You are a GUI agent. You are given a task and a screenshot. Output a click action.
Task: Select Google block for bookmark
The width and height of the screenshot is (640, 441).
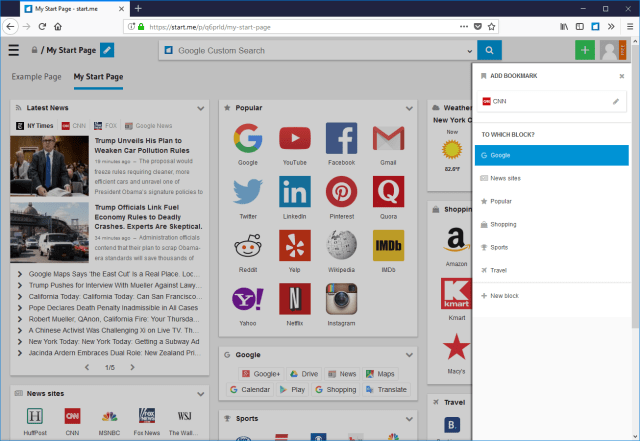551,156
